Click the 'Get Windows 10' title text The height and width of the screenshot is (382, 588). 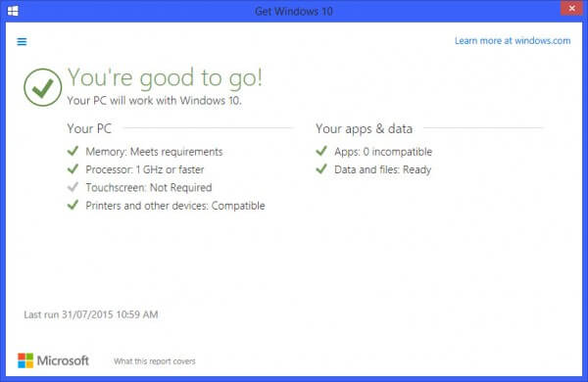click(294, 11)
